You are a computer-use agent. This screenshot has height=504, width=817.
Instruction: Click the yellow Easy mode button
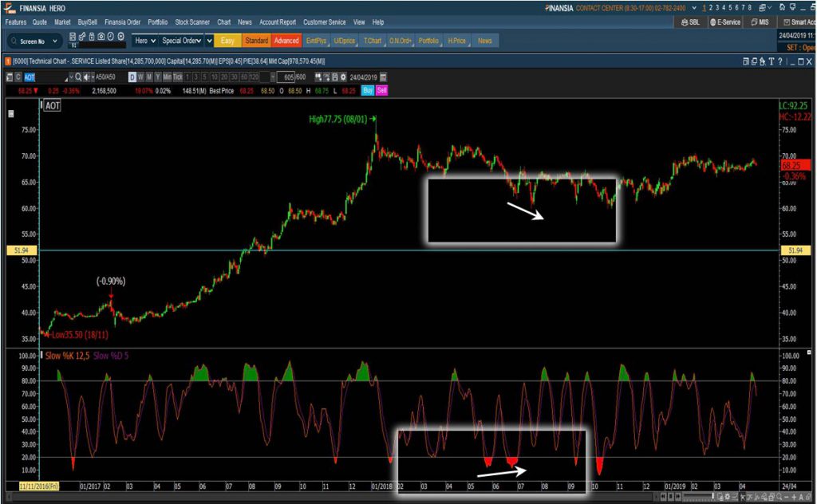tap(227, 40)
